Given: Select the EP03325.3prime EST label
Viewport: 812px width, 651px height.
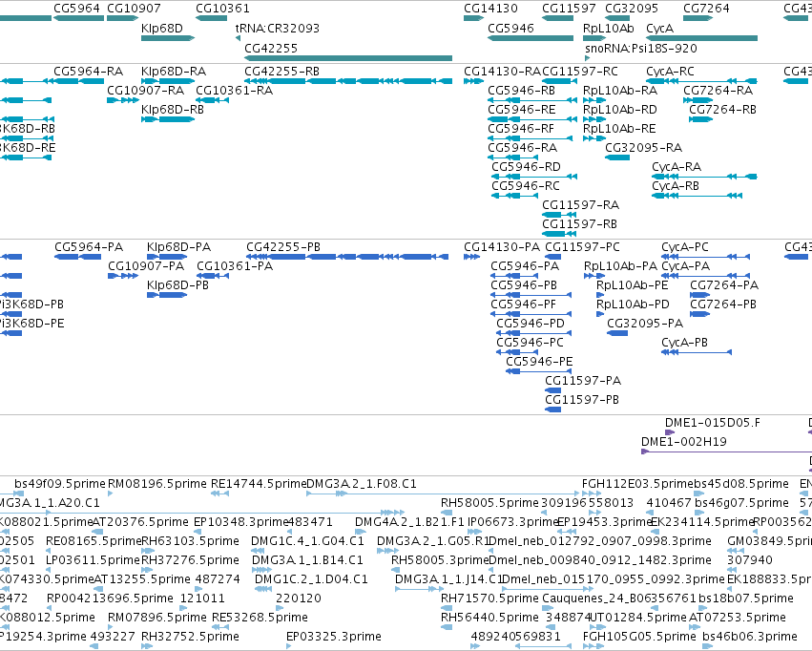Looking at the screenshot, I should (334, 637).
